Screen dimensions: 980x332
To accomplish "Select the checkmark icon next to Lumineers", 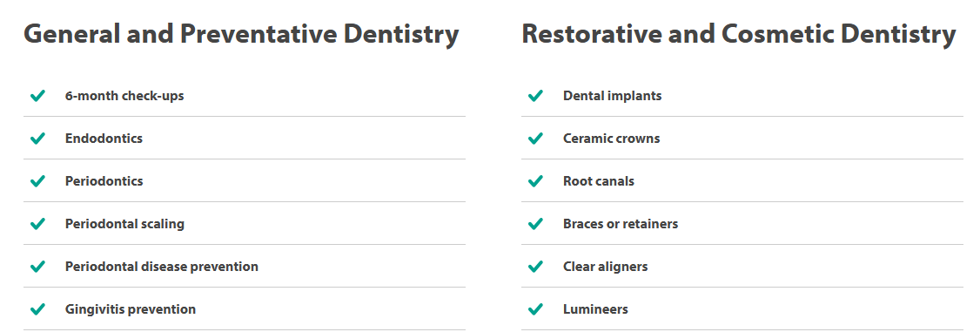I will (535, 308).
